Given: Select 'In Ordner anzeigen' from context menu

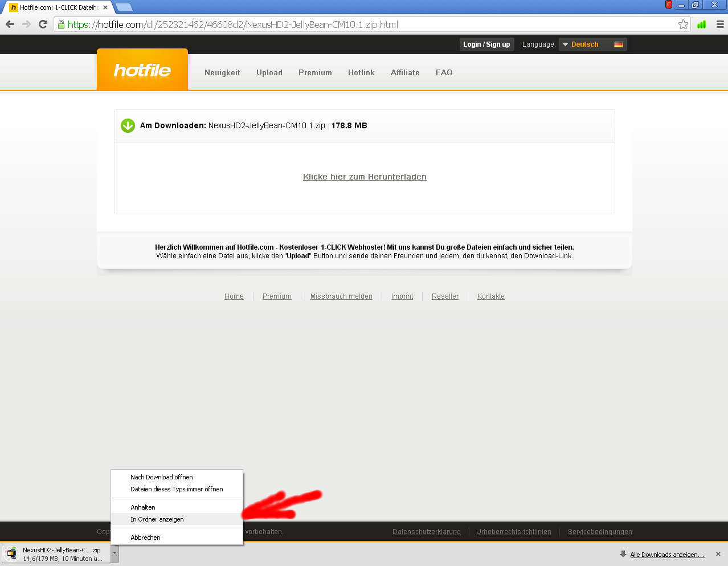Looking at the screenshot, I should pos(157,519).
